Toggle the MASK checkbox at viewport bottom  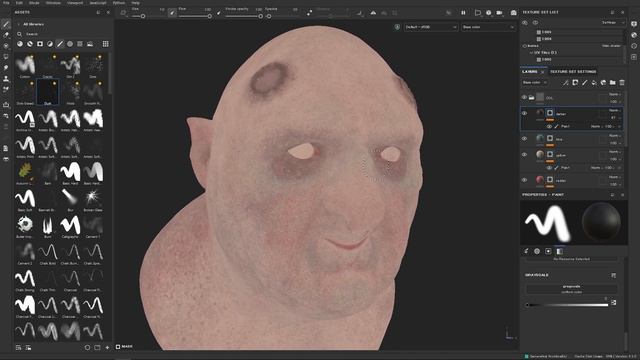click(x=118, y=347)
